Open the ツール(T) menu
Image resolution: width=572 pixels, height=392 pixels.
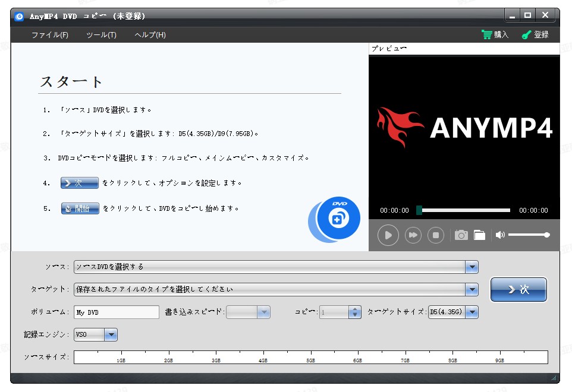tap(101, 35)
